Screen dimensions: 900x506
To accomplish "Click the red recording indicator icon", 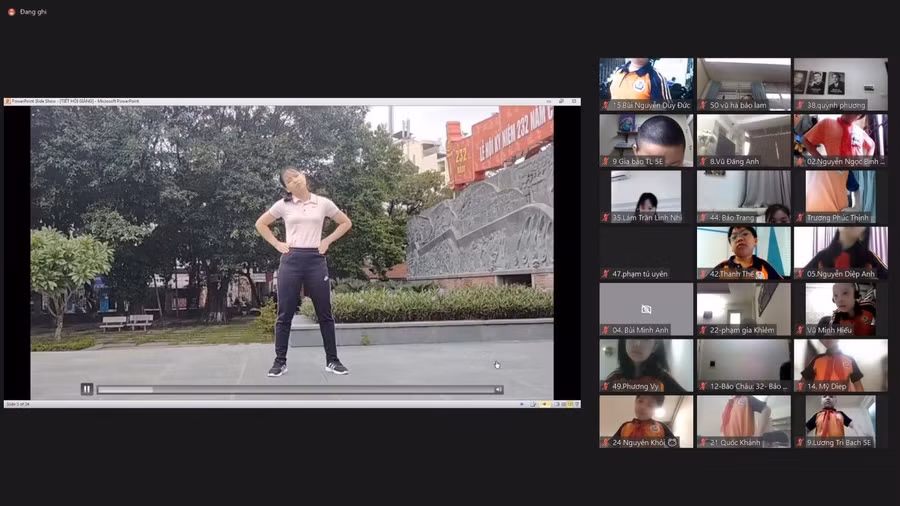I will click(x=11, y=12).
